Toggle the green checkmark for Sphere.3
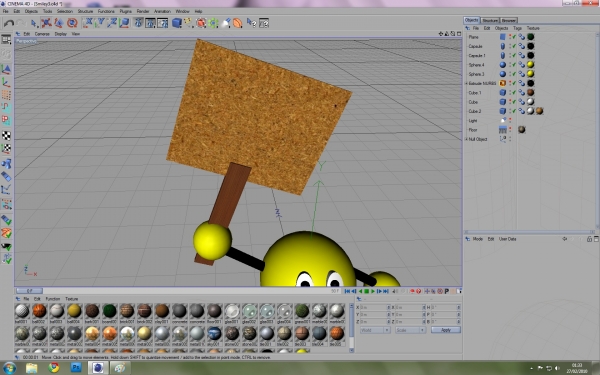600x375 pixels. (x=514, y=74)
